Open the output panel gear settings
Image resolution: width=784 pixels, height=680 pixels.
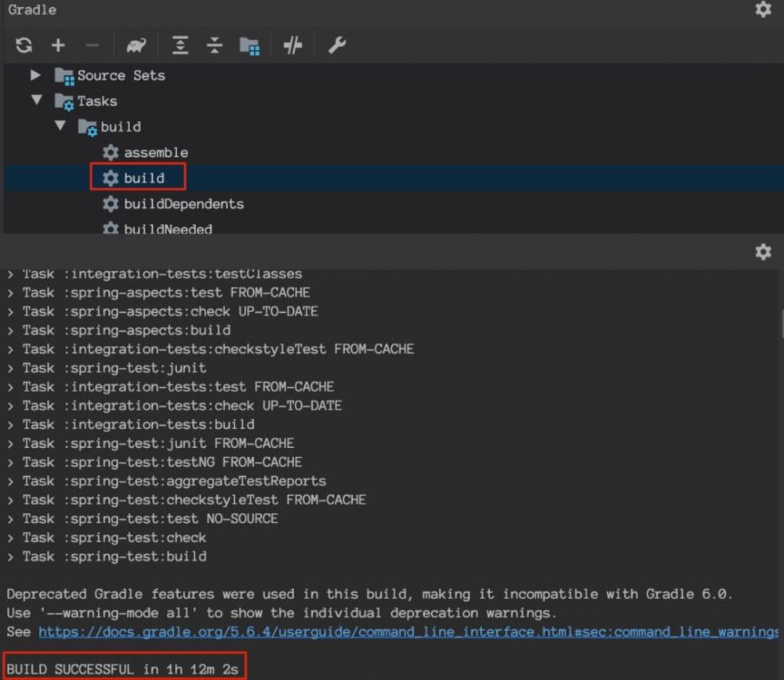tap(763, 252)
